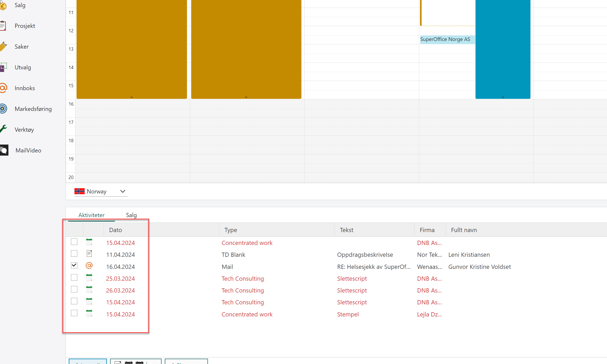The height and width of the screenshot is (364, 607).
Task: Select the Aktiviteter tab
Action: click(91, 215)
